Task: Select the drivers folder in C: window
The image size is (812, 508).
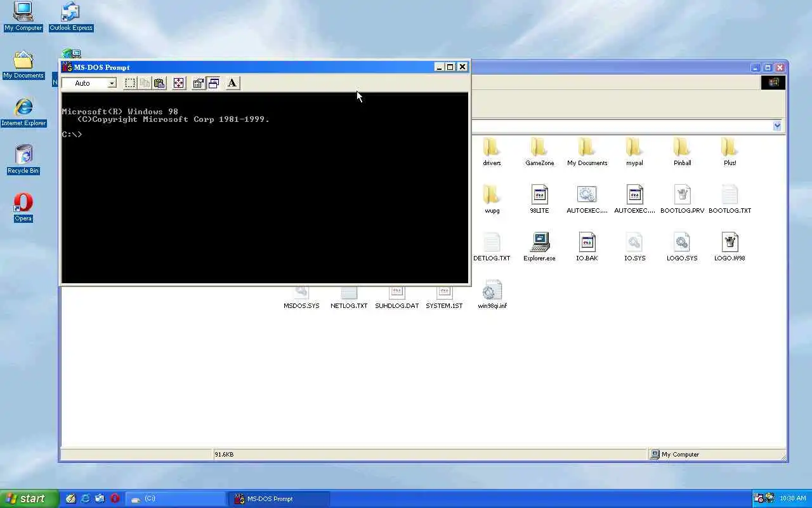Action: pyautogui.click(x=492, y=152)
